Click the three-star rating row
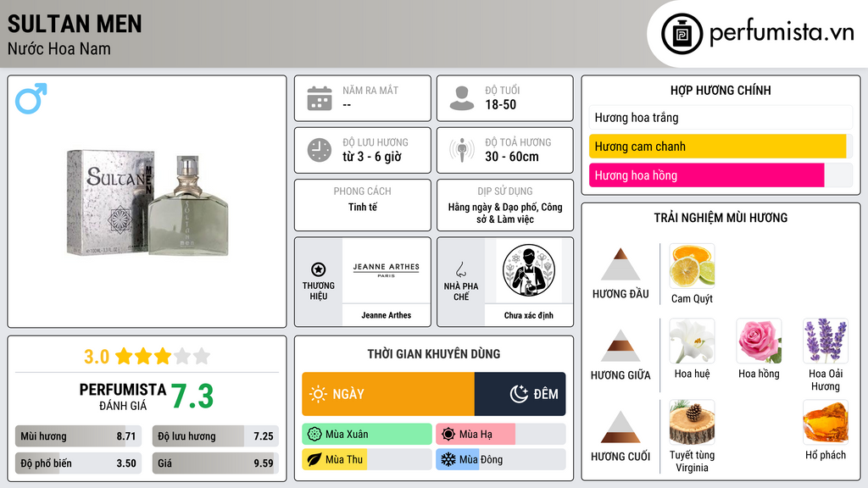 tap(163, 357)
